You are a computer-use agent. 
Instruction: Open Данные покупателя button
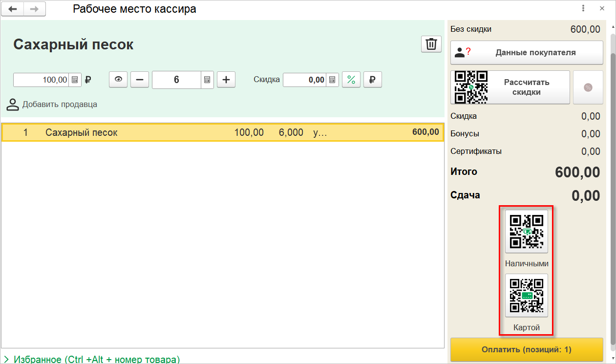pos(527,52)
